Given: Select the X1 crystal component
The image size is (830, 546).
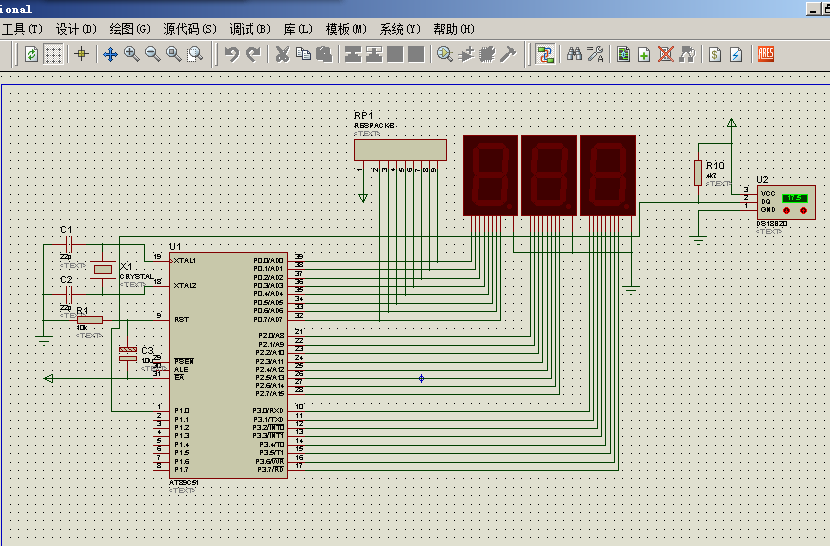Looking at the screenshot, I should click(103, 270).
